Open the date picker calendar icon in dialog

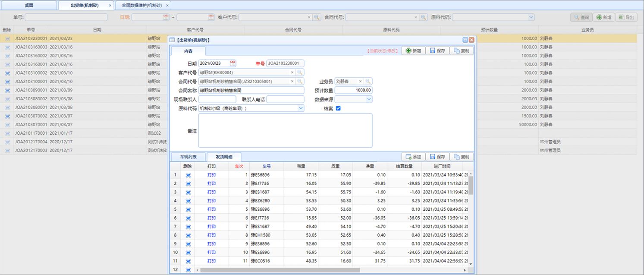coord(233,63)
